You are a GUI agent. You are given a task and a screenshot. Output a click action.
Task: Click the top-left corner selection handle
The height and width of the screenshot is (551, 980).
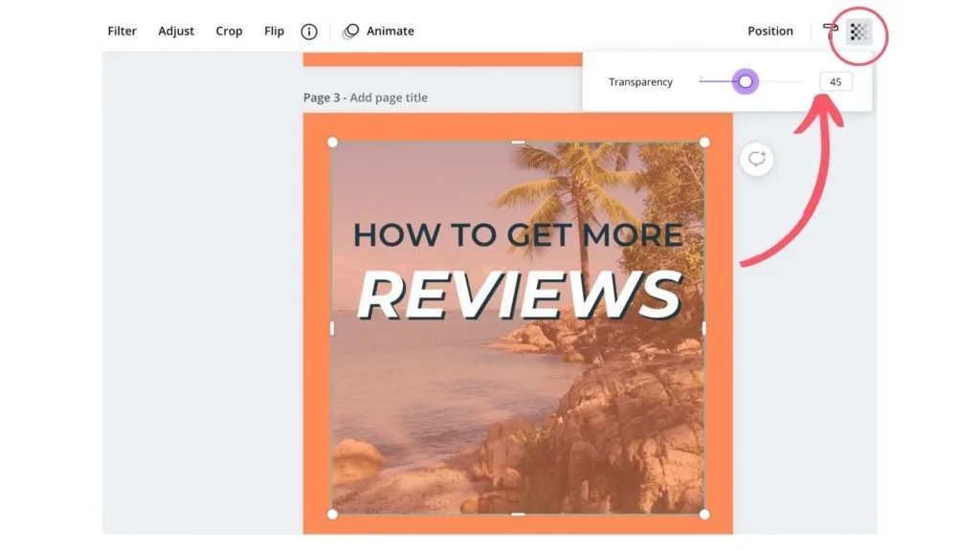[x=332, y=143]
